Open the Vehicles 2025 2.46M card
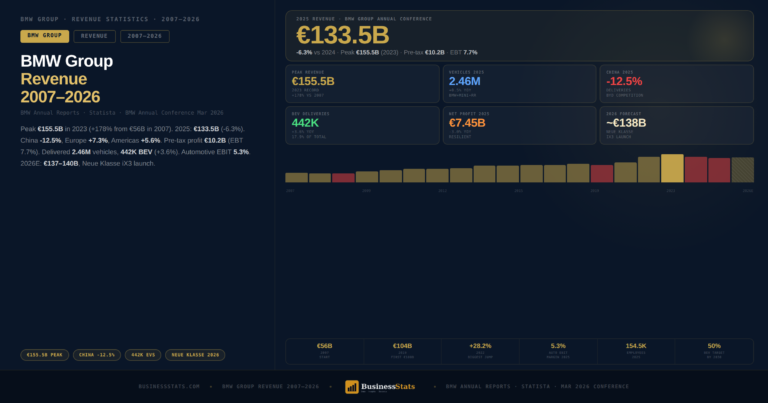Image resolution: width=768 pixels, height=403 pixels. pos(520,84)
